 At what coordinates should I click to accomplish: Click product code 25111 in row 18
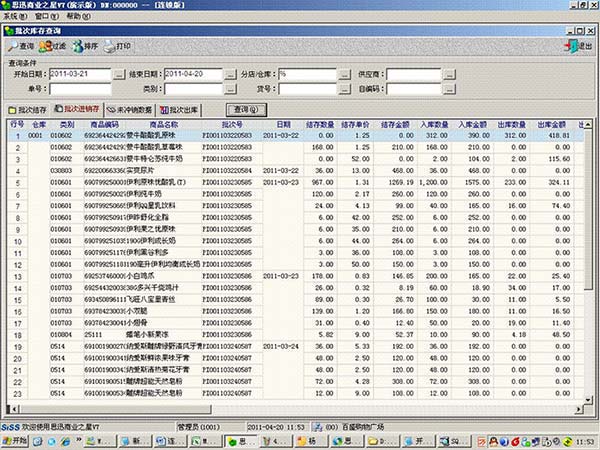point(93,335)
